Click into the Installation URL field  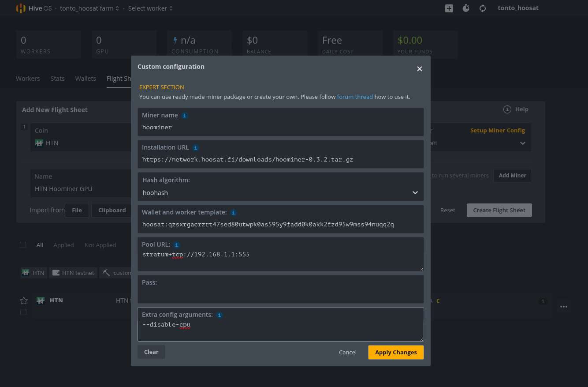[x=280, y=154]
